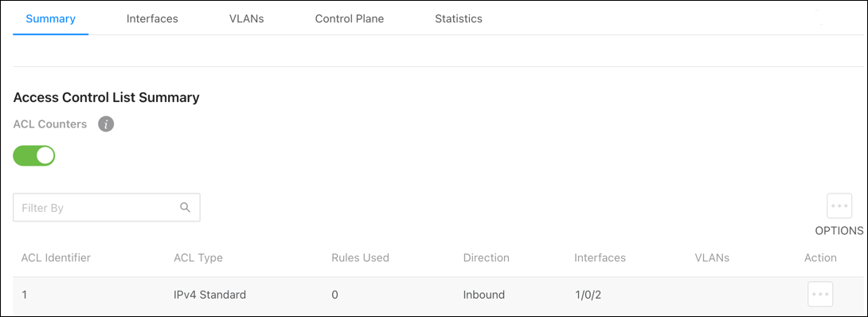This screenshot has height=317, width=868.
Task: Click the VLANs column header
Action: tap(712, 258)
